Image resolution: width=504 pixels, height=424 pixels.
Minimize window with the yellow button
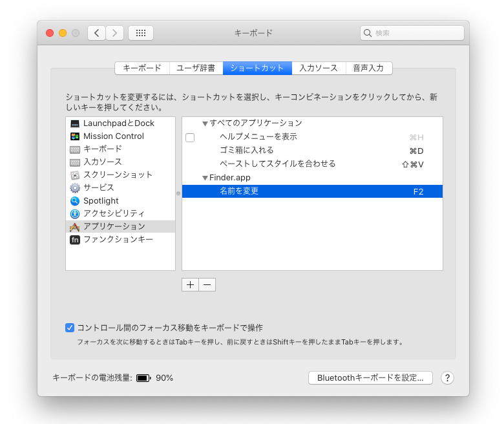click(63, 33)
